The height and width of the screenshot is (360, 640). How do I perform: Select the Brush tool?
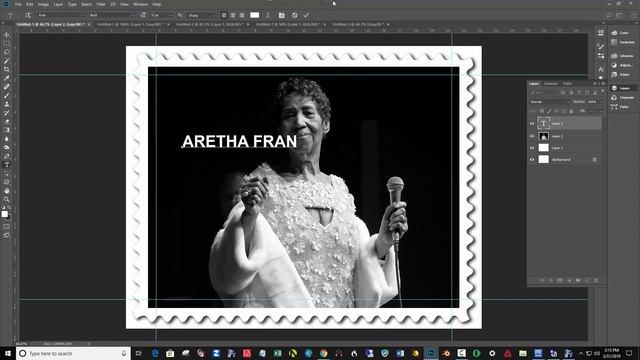coord(7,96)
